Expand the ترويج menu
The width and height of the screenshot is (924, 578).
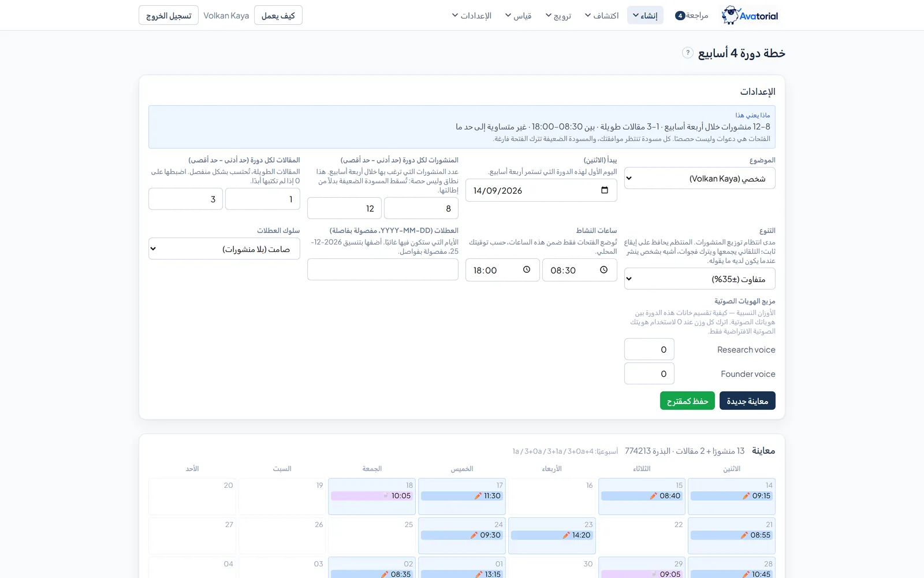point(558,16)
